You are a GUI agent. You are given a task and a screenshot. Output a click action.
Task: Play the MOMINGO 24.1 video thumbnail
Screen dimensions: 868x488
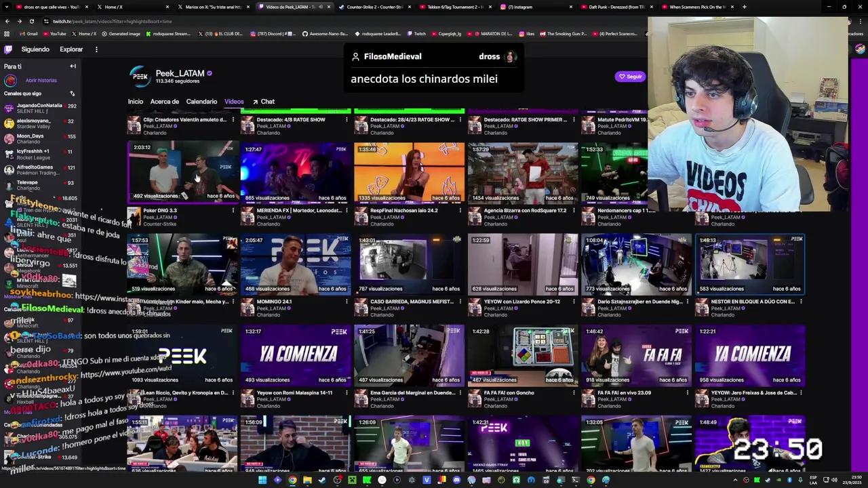(296, 264)
